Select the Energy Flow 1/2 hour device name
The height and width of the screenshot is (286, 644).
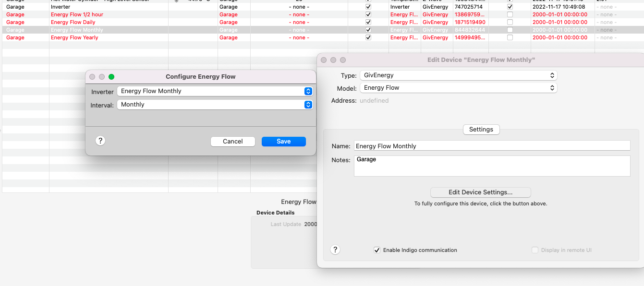click(77, 14)
